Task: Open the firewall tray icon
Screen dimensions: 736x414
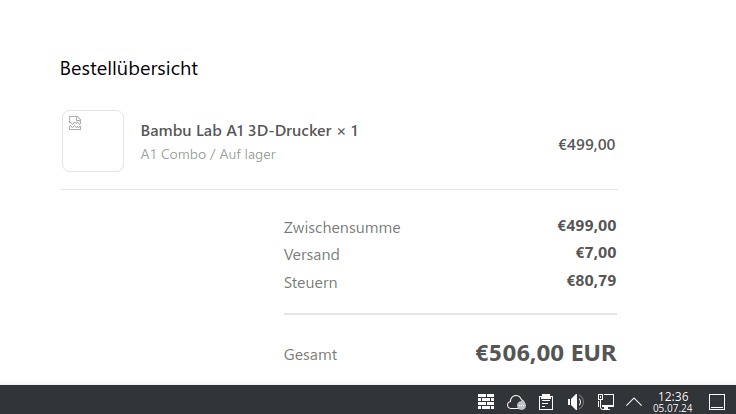Action: 486,401
